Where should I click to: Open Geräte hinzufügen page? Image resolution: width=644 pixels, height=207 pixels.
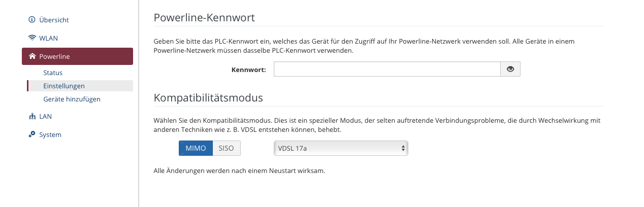coord(72,99)
